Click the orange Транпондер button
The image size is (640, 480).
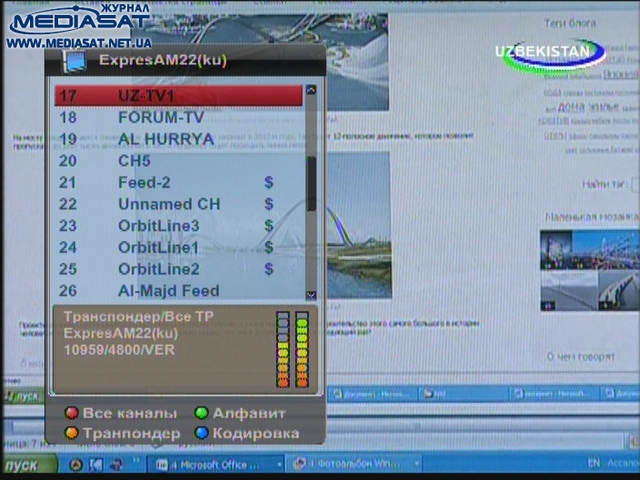[122, 433]
